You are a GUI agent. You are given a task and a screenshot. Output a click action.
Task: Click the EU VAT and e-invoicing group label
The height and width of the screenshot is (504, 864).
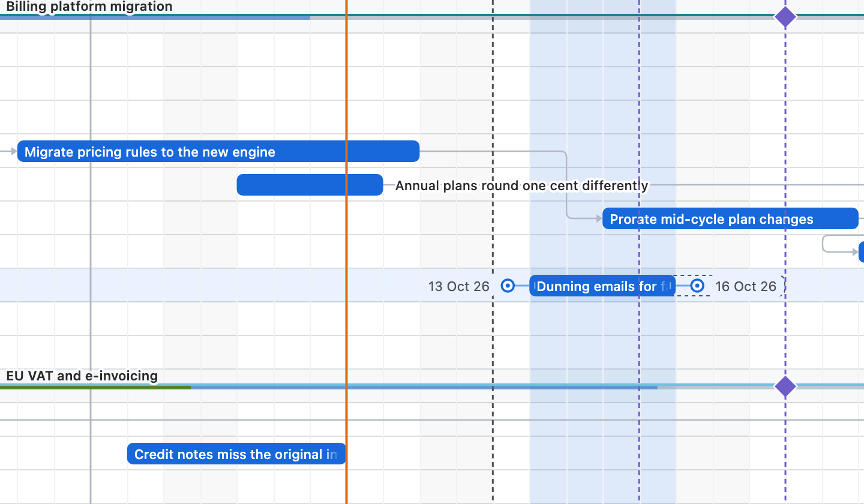pyautogui.click(x=82, y=376)
